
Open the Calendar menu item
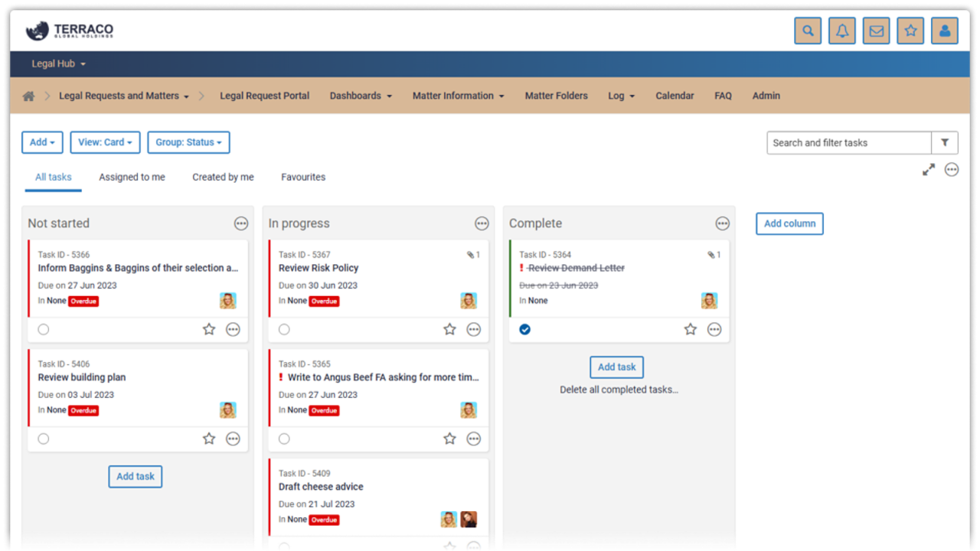(675, 96)
